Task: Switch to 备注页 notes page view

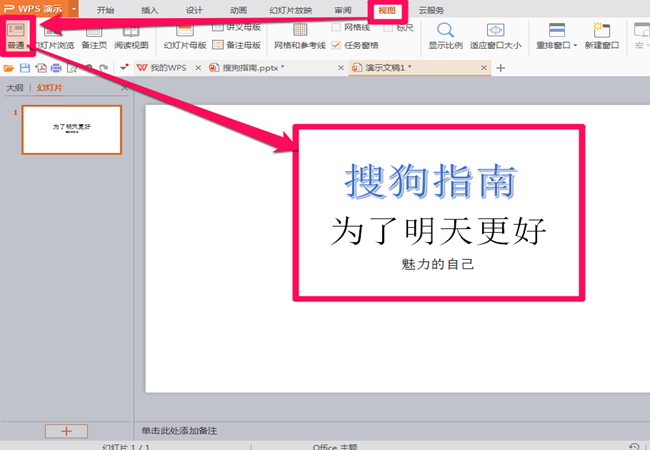Action: [x=94, y=37]
